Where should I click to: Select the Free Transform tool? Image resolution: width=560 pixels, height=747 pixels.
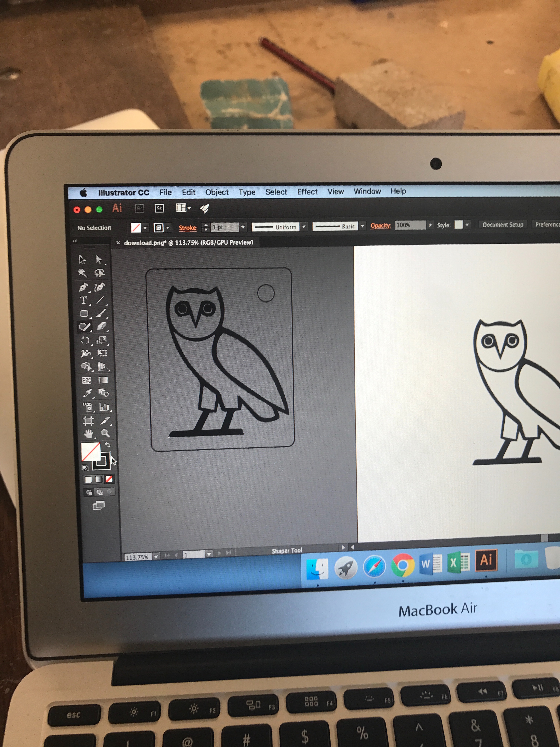[102, 353]
